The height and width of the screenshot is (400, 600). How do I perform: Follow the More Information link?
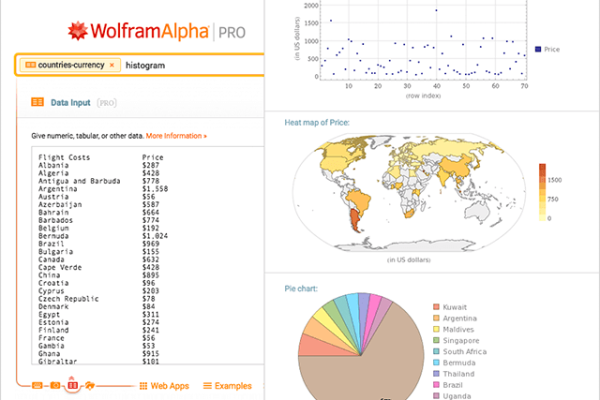[x=176, y=135]
